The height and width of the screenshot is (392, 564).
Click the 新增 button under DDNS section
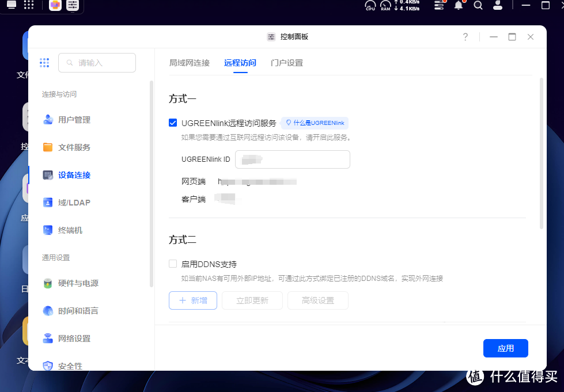pos(192,300)
